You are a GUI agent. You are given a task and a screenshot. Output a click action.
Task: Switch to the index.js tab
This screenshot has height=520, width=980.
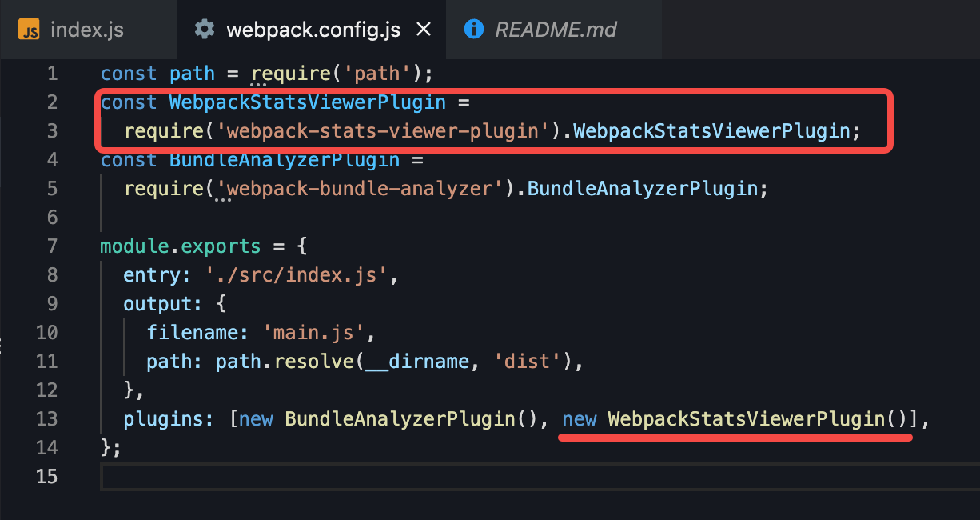(x=88, y=30)
